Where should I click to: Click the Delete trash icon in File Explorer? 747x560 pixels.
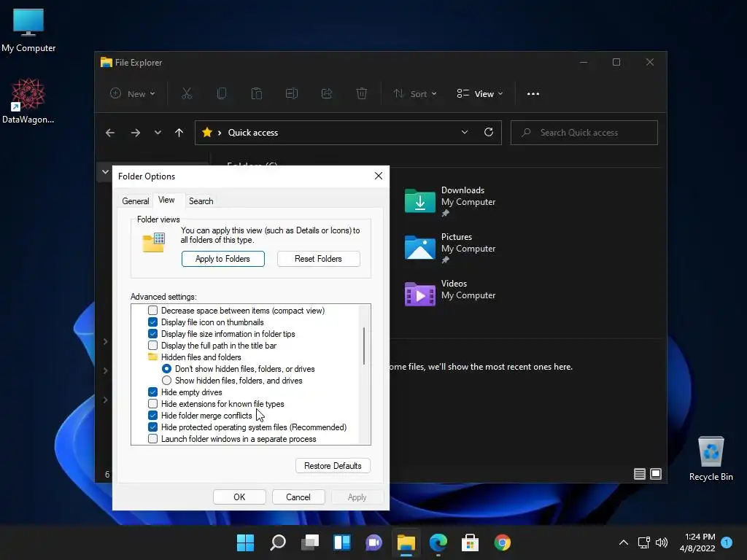click(362, 94)
